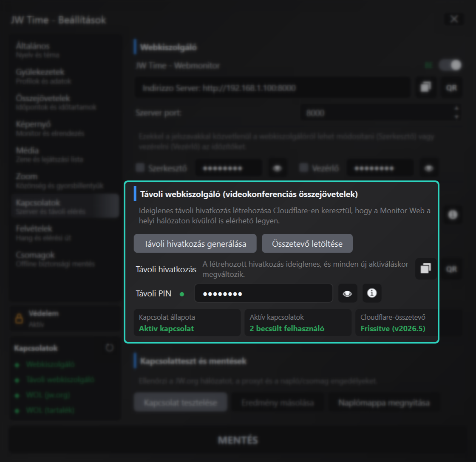Click the Szerver port number field
Image resolution: width=476 pixels, height=462 pixels.
pos(381,113)
